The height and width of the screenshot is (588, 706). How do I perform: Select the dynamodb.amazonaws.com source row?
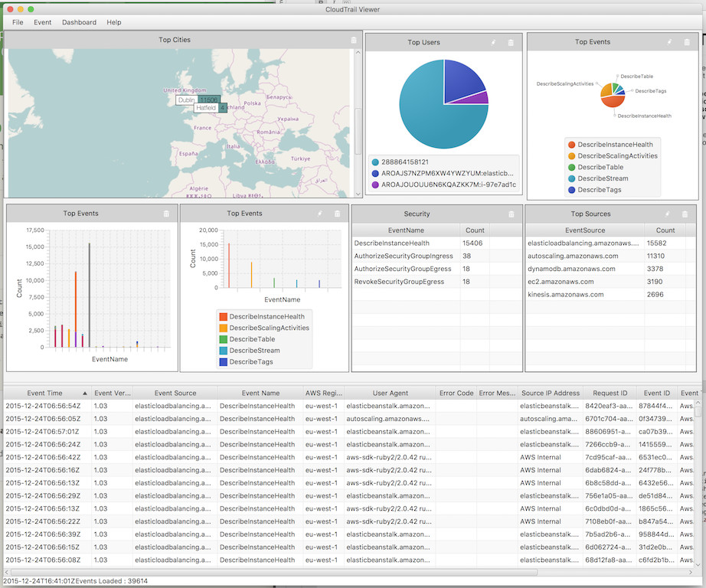point(610,269)
